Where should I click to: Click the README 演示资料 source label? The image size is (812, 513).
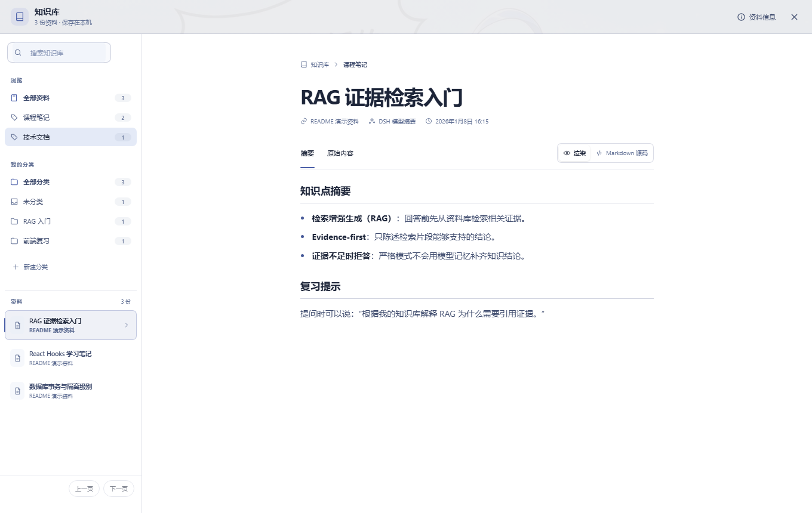(x=335, y=121)
